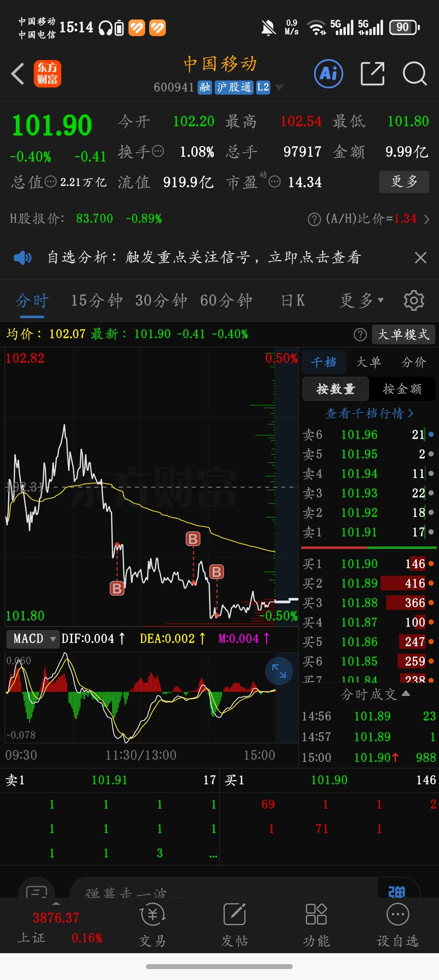Tap the 15:00 trade record row
This screenshot has height=980, width=439.
click(368, 758)
